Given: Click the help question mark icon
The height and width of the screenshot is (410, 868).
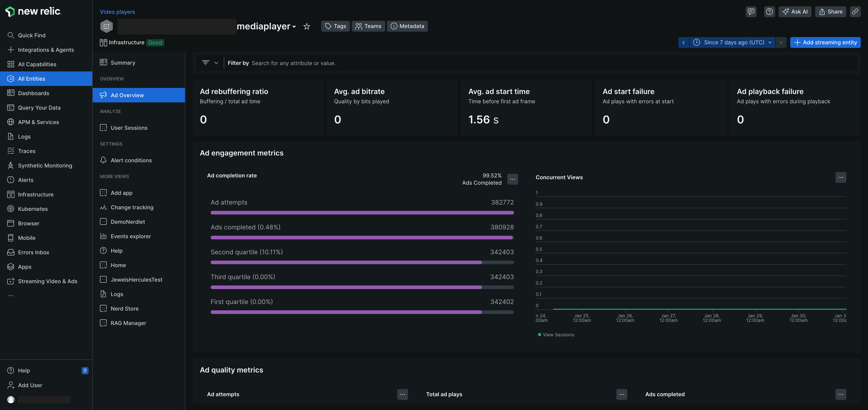Looking at the screenshot, I should tap(769, 12).
